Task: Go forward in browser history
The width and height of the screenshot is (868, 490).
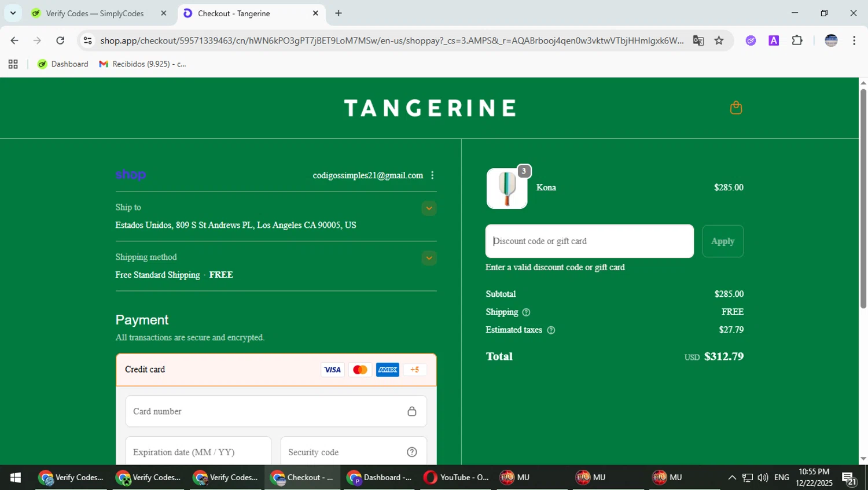Action: pyautogui.click(x=37, y=40)
